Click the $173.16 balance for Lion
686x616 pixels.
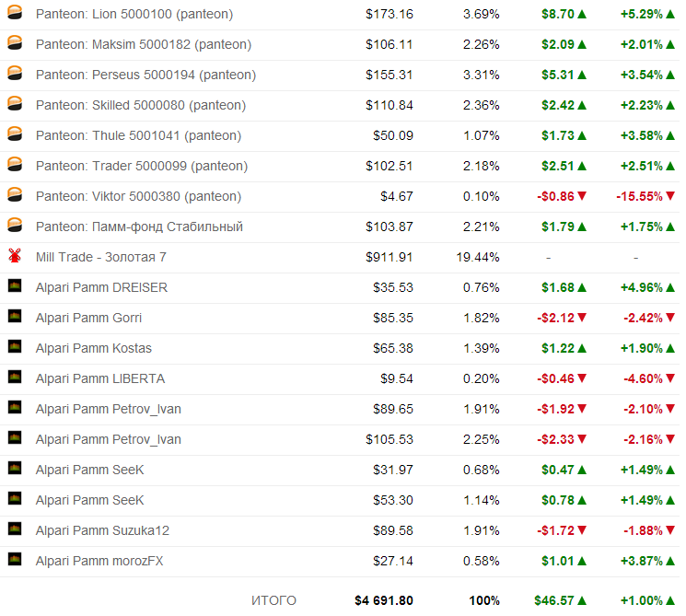coord(389,14)
